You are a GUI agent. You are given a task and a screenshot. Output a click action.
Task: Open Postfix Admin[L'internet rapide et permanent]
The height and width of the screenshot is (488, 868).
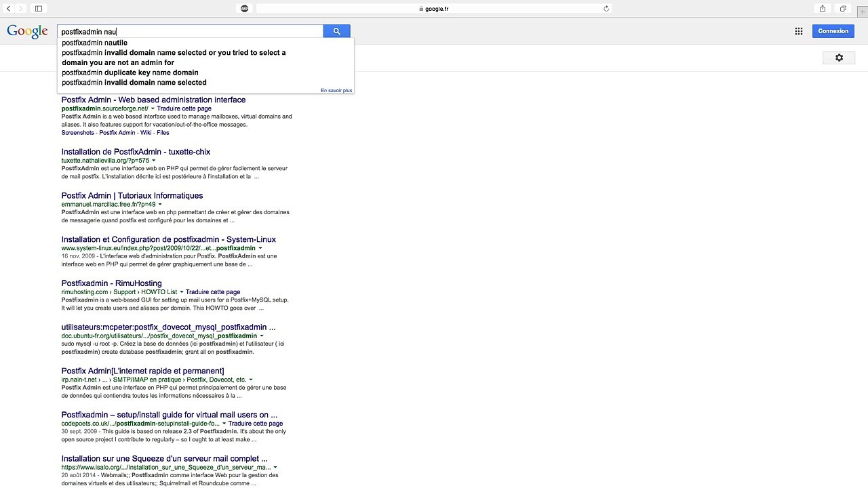(142, 371)
